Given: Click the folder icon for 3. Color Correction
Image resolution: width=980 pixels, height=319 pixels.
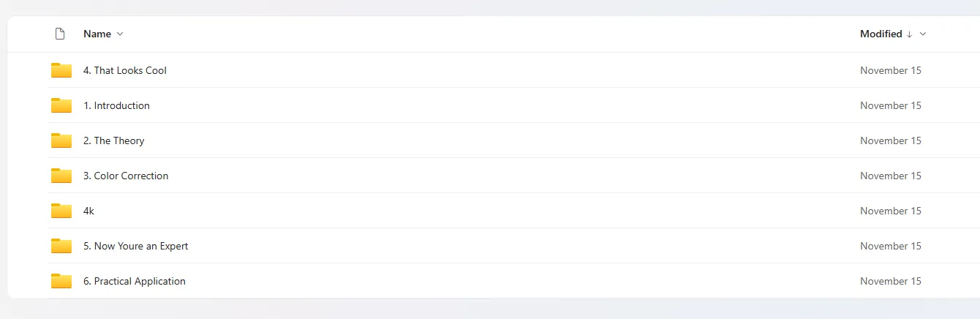Looking at the screenshot, I should [x=61, y=176].
